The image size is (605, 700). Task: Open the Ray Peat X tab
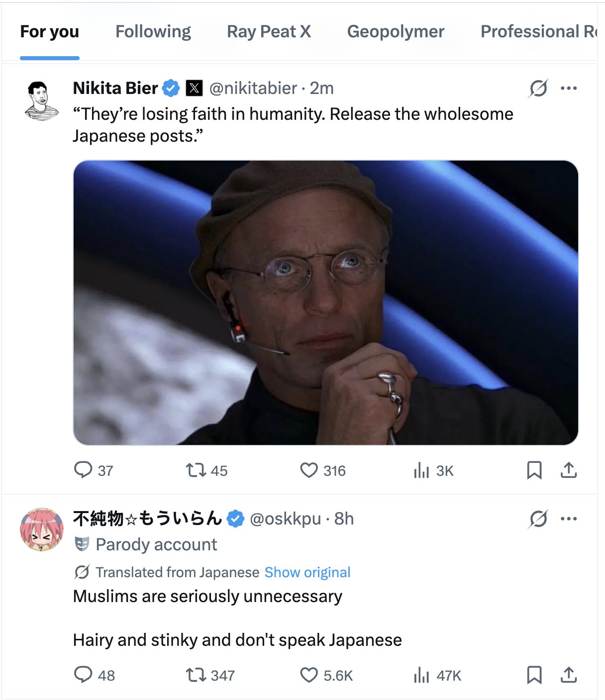pyautogui.click(x=269, y=32)
